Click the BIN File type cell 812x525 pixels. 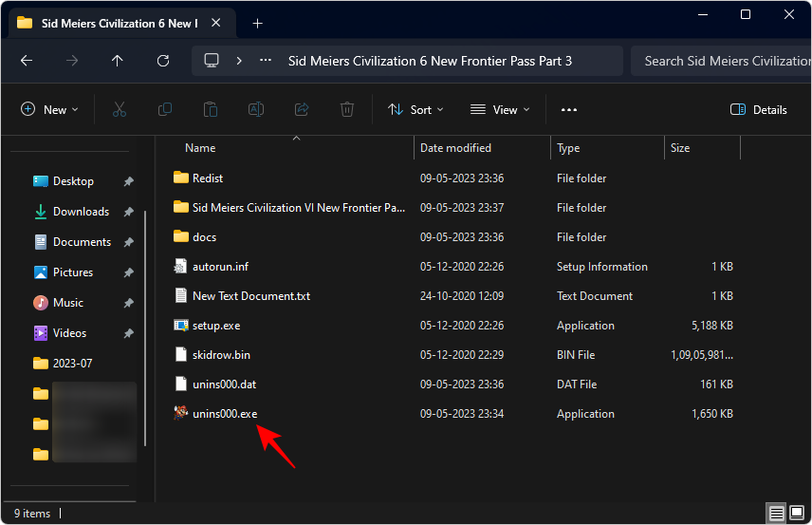(x=576, y=355)
